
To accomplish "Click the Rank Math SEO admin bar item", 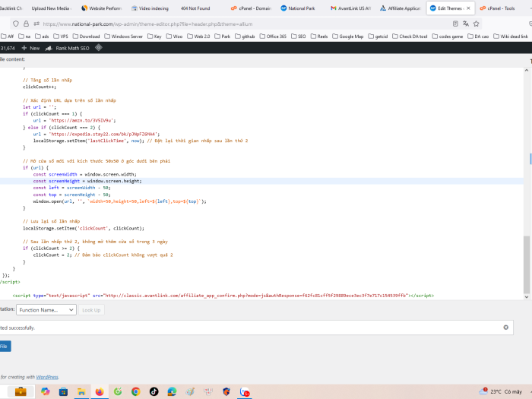I will (68, 48).
